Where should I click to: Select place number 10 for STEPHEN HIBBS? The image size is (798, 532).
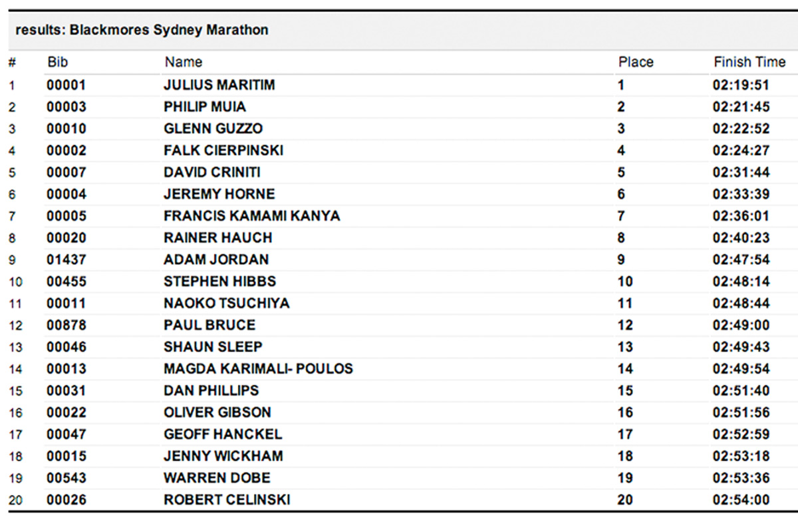click(625, 282)
